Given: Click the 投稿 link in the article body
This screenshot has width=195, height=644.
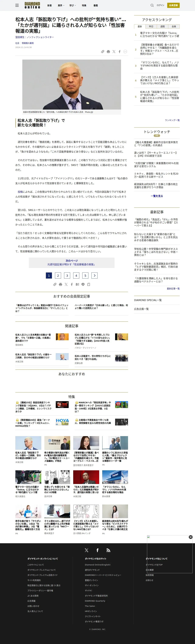Looking at the screenshot, I should [20, 192].
